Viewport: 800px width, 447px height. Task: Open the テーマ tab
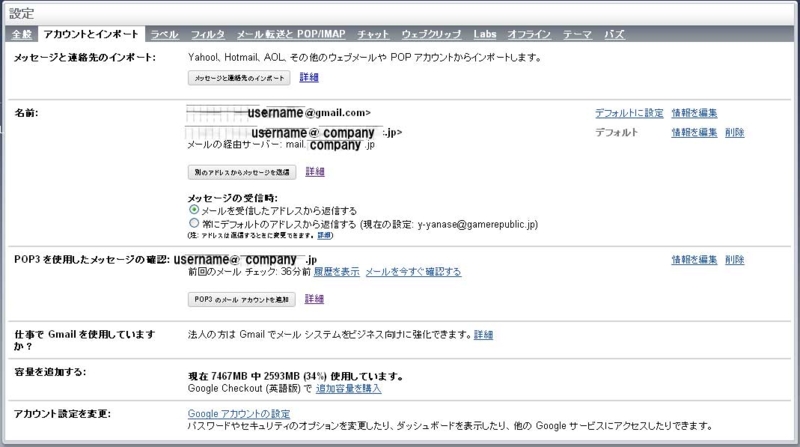click(x=577, y=34)
